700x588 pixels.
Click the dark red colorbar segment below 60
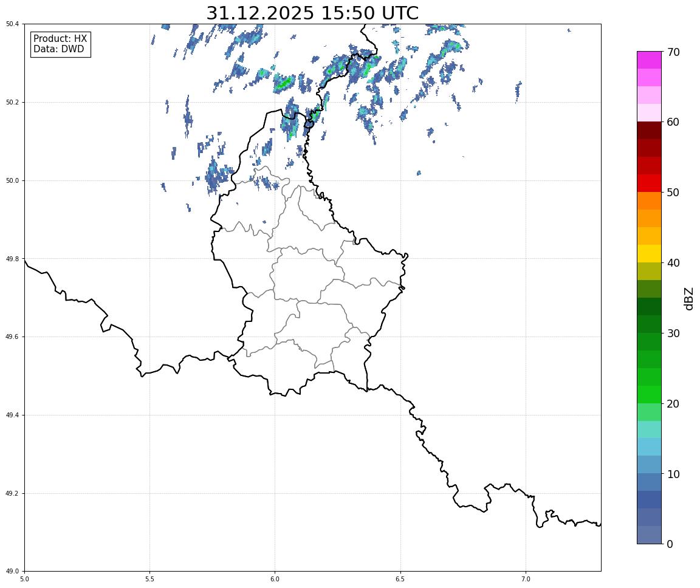click(649, 131)
